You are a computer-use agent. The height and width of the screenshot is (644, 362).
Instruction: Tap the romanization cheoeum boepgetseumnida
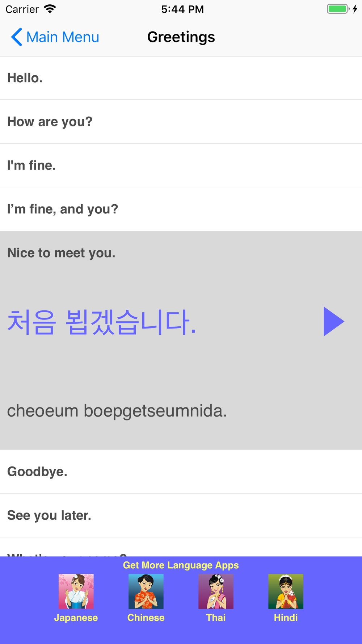tap(117, 411)
